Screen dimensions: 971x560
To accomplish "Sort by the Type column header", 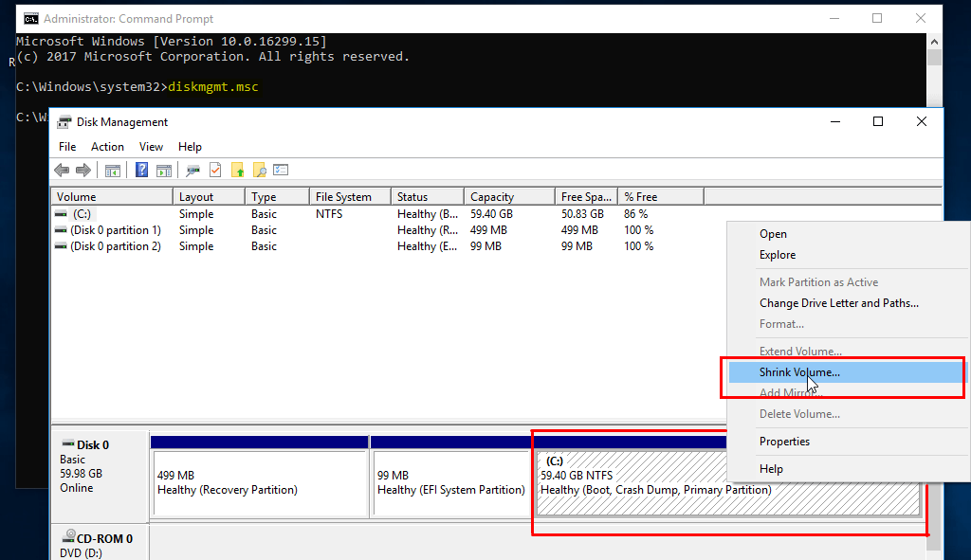I will (x=277, y=197).
